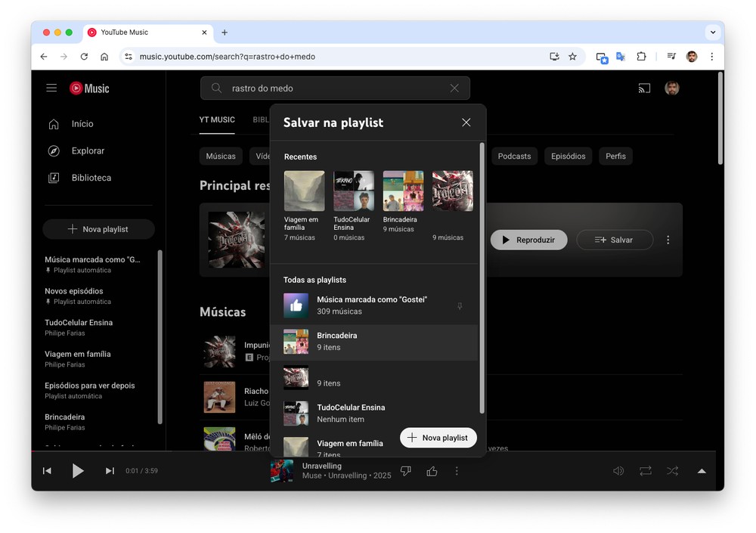This screenshot has height=533, width=756.
Task: Open Explorar in the sidebar
Action: (88, 151)
